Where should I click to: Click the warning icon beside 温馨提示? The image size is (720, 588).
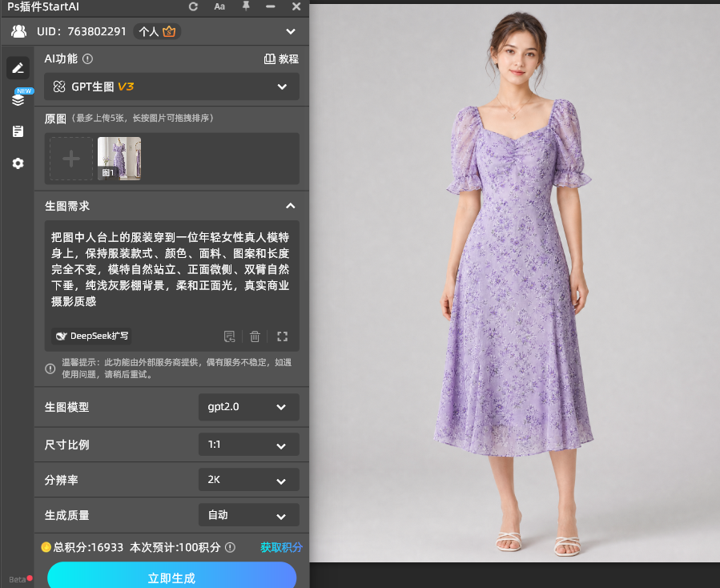point(50,369)
